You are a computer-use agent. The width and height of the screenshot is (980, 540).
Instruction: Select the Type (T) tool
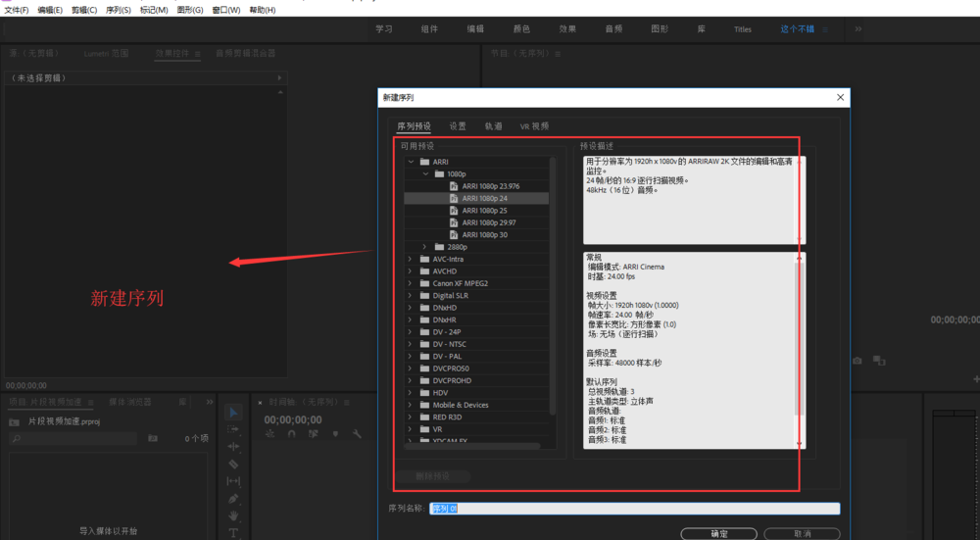(x=233, y=533)
